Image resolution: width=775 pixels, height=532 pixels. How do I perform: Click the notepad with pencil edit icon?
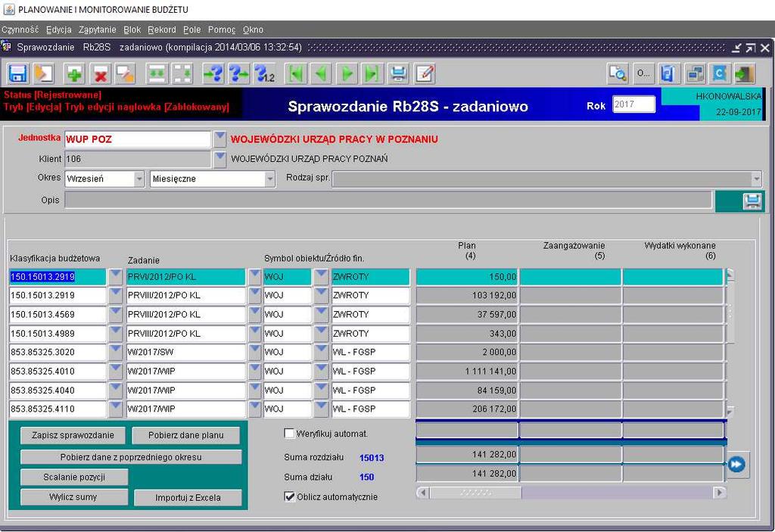tap(425, 74)
